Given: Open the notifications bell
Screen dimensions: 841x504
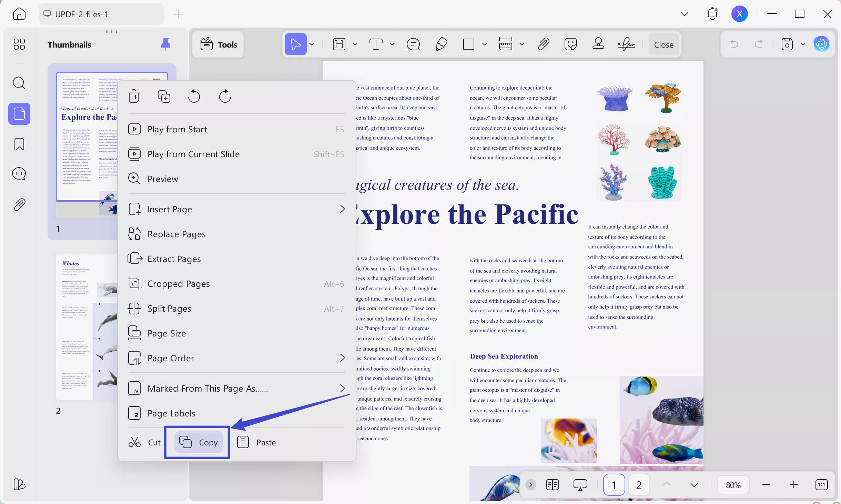Looking at the screenshot, I should pos(712,14).
